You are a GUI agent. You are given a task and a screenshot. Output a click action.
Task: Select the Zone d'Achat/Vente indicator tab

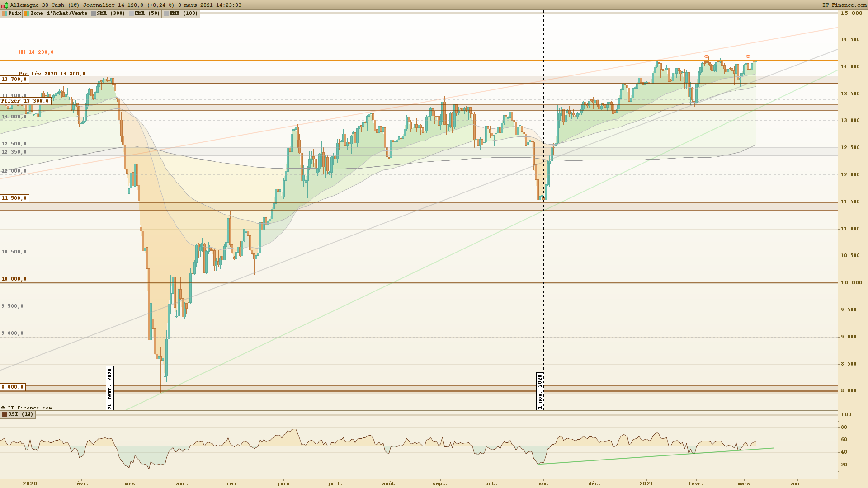58,14
